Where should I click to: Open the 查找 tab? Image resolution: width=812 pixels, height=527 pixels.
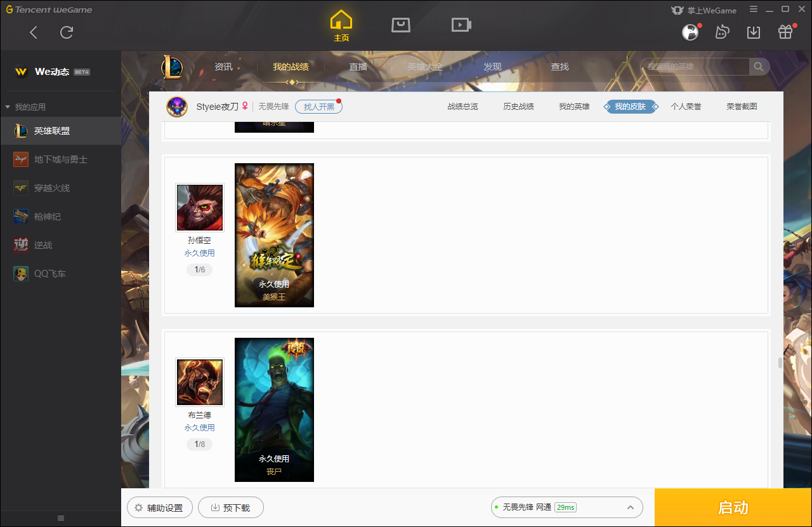[x=560, y=67]
